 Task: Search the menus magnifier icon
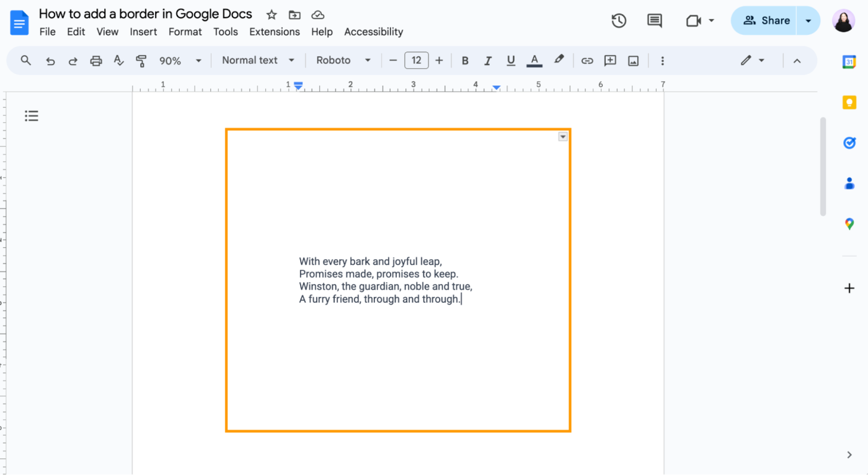pyautogui.click(x=25, y=60)
